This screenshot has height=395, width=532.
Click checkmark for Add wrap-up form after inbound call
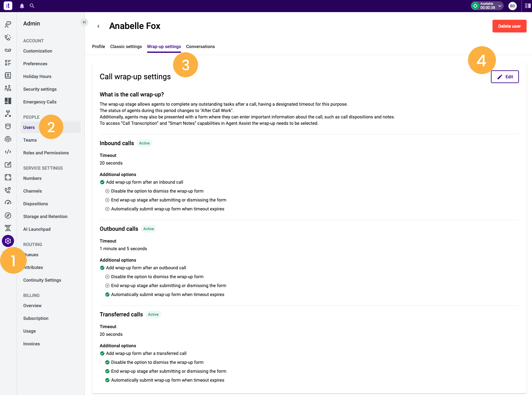(x=102, y=182)
